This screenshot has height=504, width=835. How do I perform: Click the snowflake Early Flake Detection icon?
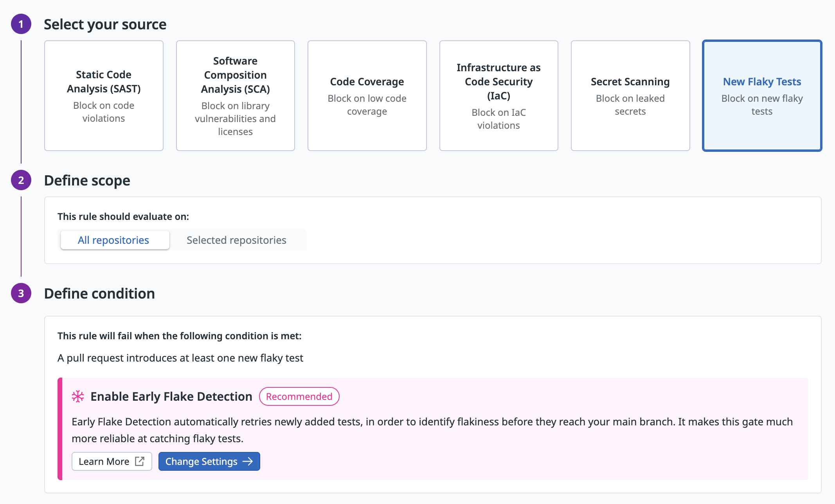78,396
